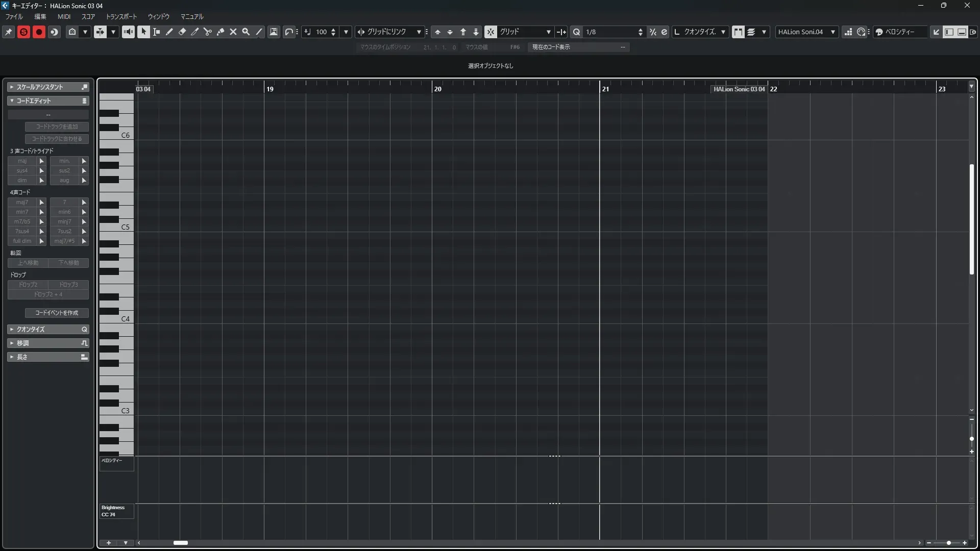980x551 pixels.
Task: Open the MIDI menu
Action: 64,17
